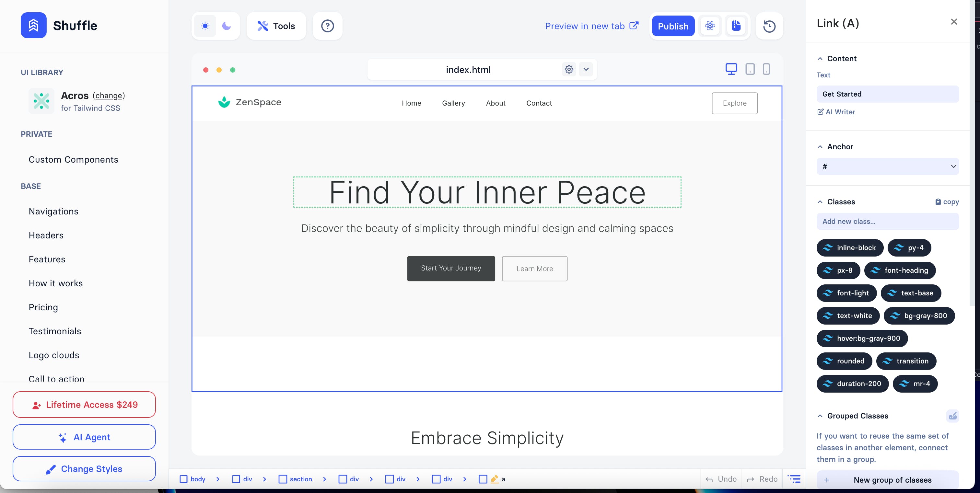This screenshot has height=493, width=980.
Task: Open the How it works category
Action: (55, 283)
